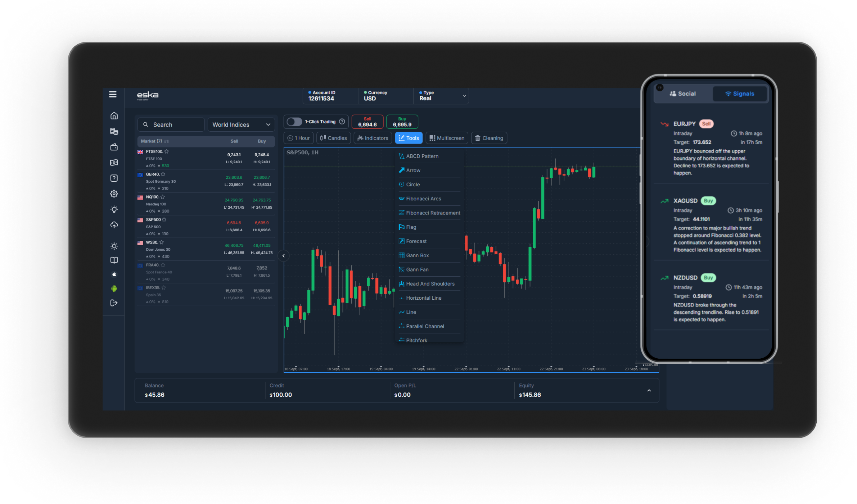Open the wallet icon in sidebar

tap(114, 147)
